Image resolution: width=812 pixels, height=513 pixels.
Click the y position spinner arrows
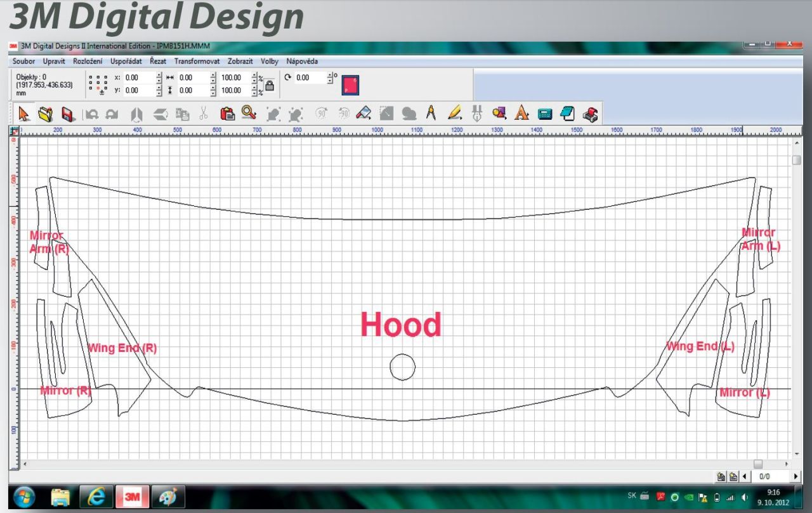(159, 91)
